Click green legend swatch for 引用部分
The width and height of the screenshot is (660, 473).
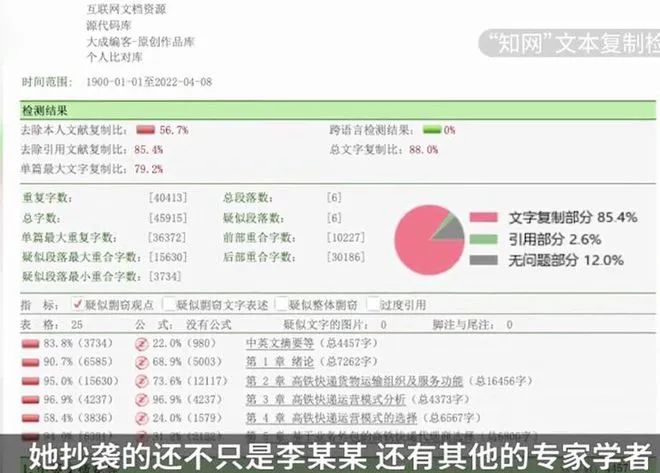pyautogui.click(x=484, y=239)
